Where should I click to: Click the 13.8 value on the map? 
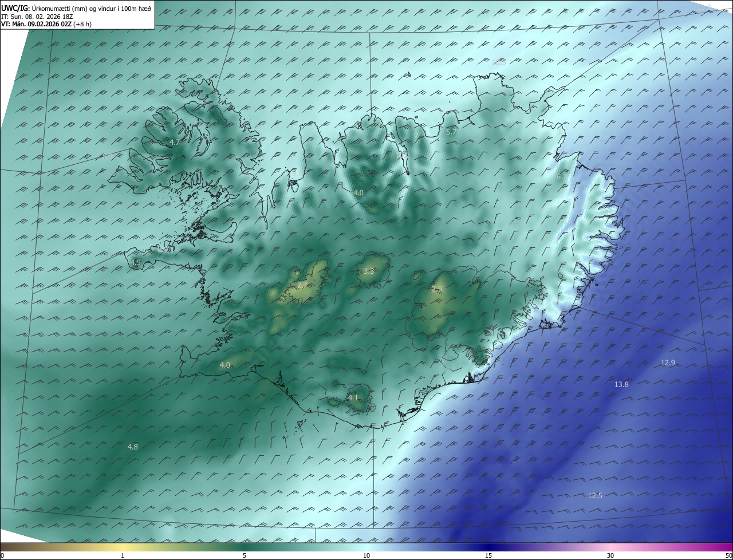tap(621, 384)
